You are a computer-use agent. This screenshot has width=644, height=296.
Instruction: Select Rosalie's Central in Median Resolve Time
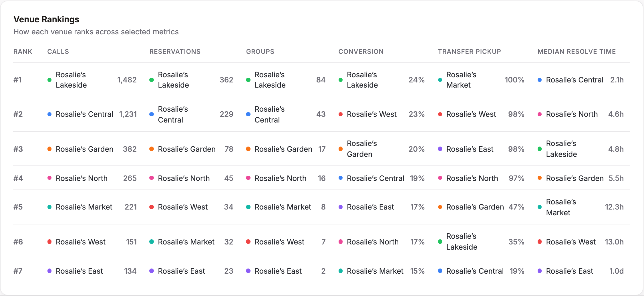pyautogui.click(x=575, y=80)
